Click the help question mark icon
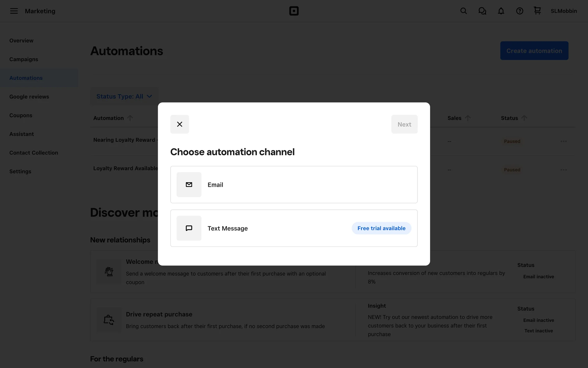Viewport: 588px width, 368px height. pos(519,11)
